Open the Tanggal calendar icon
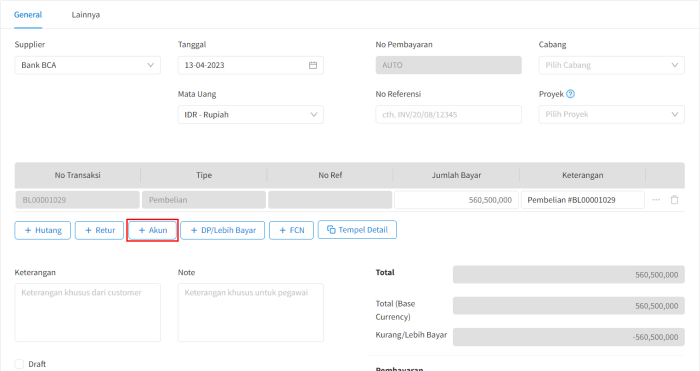The image size is (700, 371). pos(313,65)
